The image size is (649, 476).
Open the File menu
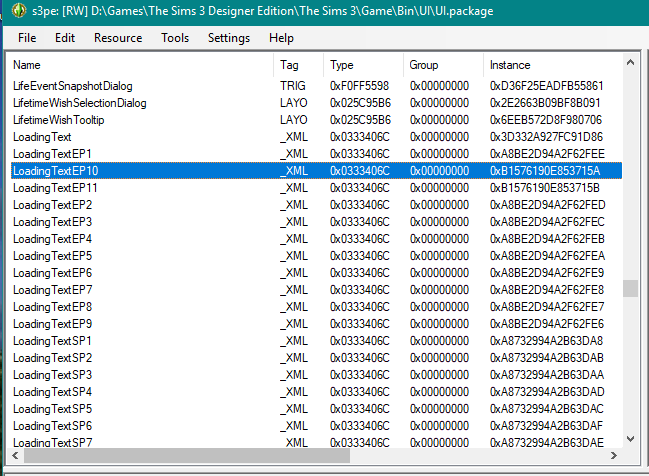point(27,38)
